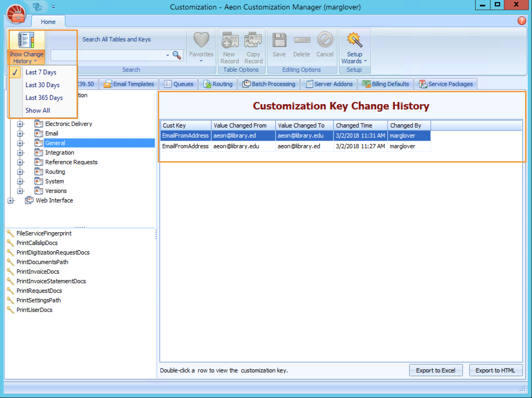Expand the Web Interface node

(10, 200)
